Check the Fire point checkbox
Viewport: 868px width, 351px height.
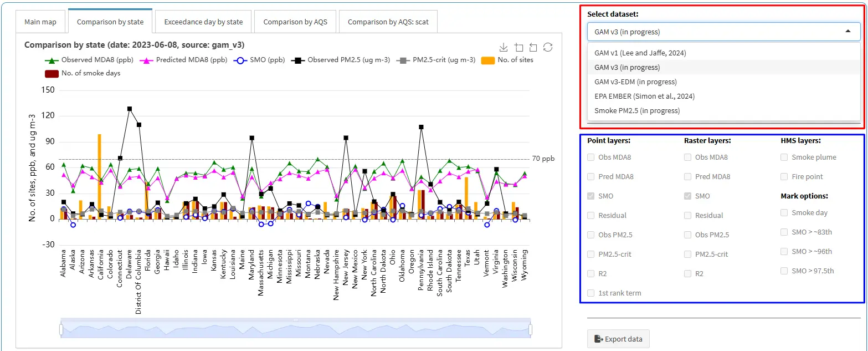(x=784, y=177)
